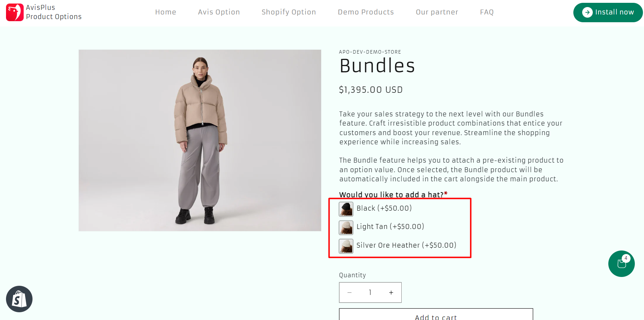Go to Shopify Option in navigation
This screenshot has width=644, height=320.
coord(289,12)
